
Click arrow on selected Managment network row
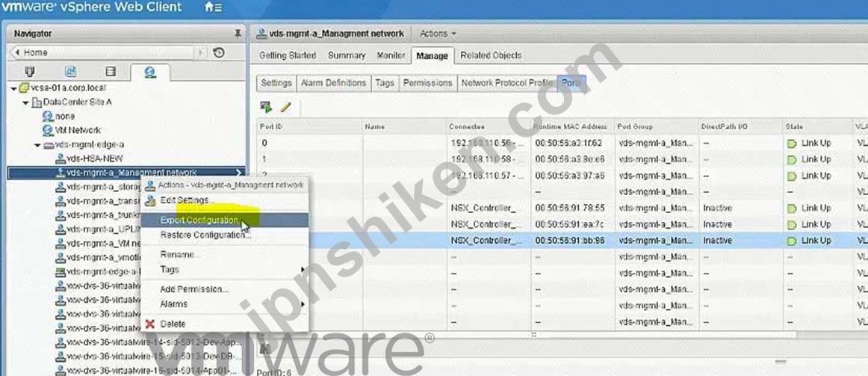coord(238,173)
